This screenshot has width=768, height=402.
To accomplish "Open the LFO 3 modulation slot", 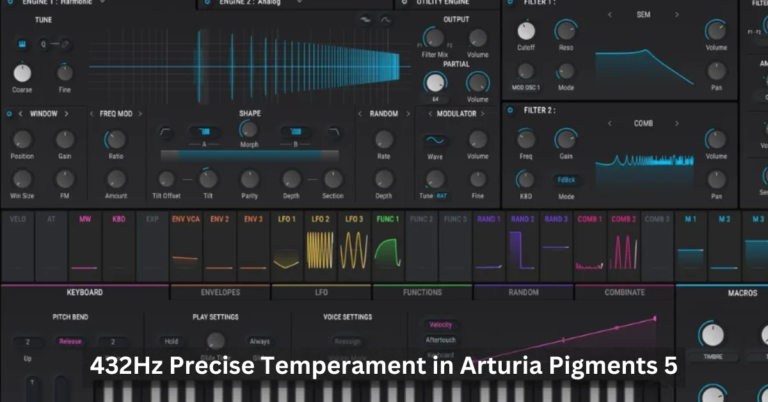I will pyautogui.click(x=354, y=246).
